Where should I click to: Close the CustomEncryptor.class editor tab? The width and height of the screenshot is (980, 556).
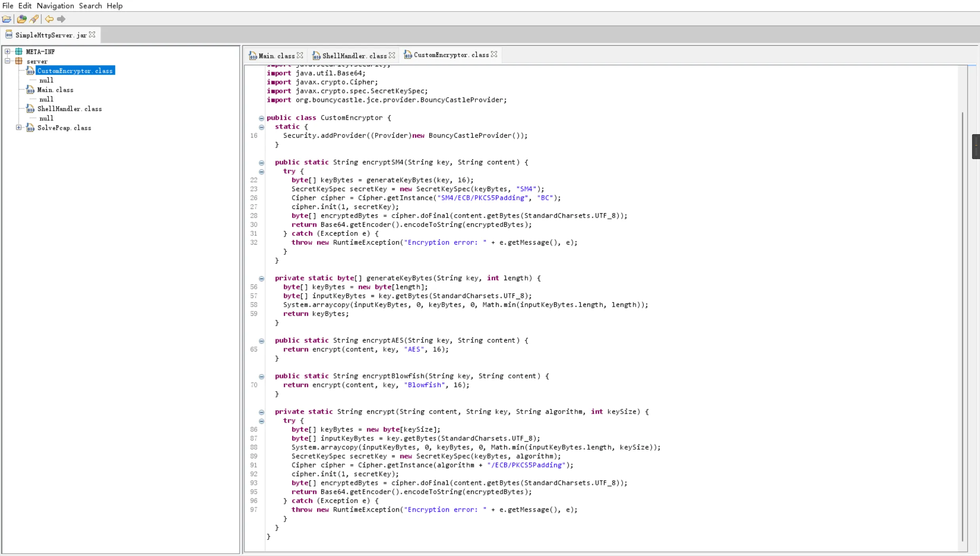pyautogui.click(x=494, y=55)
